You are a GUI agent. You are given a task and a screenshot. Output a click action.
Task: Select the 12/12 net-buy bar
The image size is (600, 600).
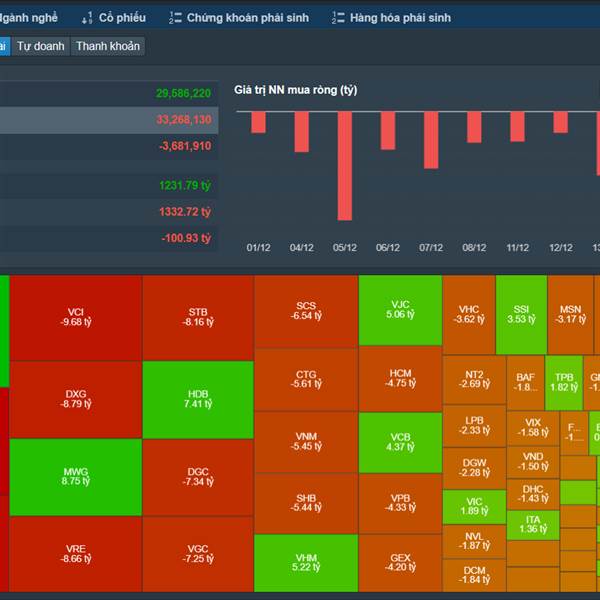point(561,122)
